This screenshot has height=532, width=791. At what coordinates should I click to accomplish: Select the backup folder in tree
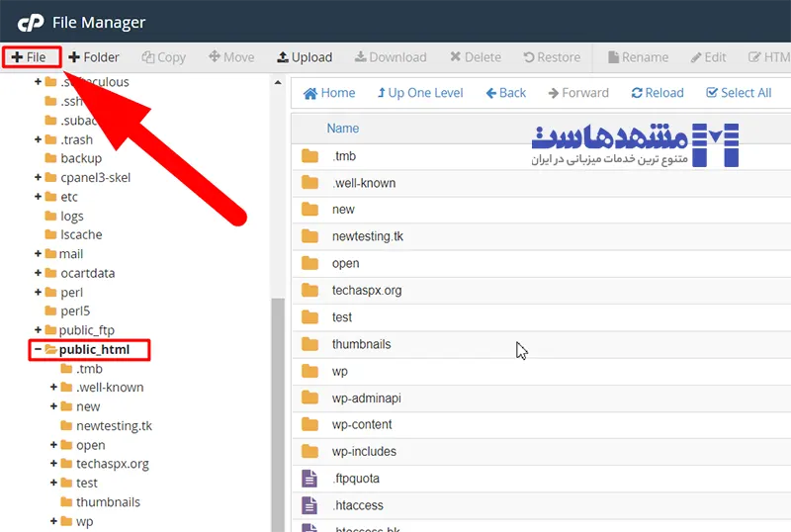[81, 158]
